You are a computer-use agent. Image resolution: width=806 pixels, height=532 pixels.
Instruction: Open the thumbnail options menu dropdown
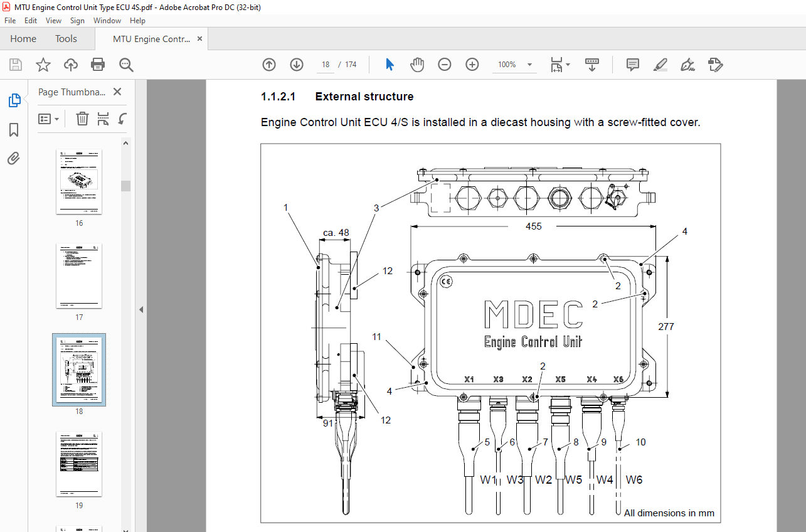click(48, 119)
